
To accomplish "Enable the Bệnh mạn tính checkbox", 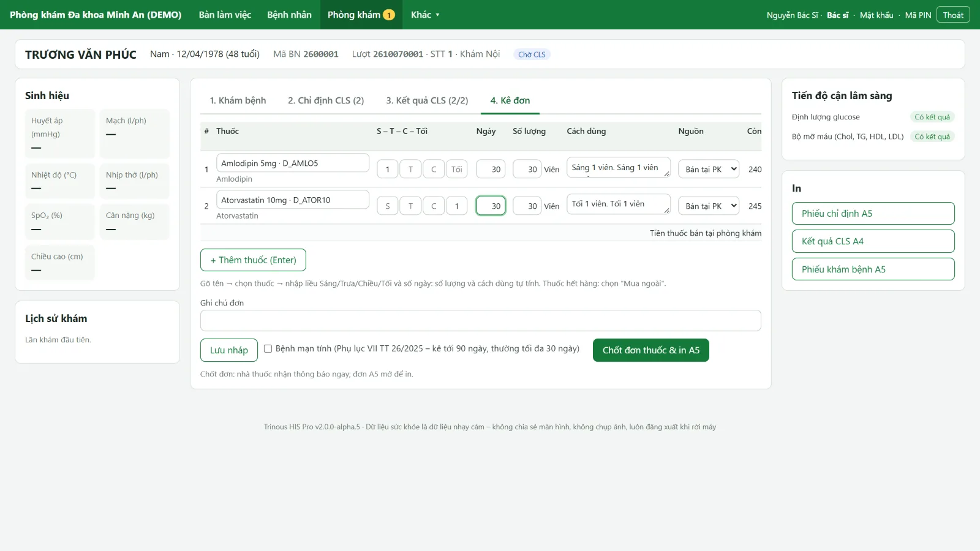I will click(268, 348).
